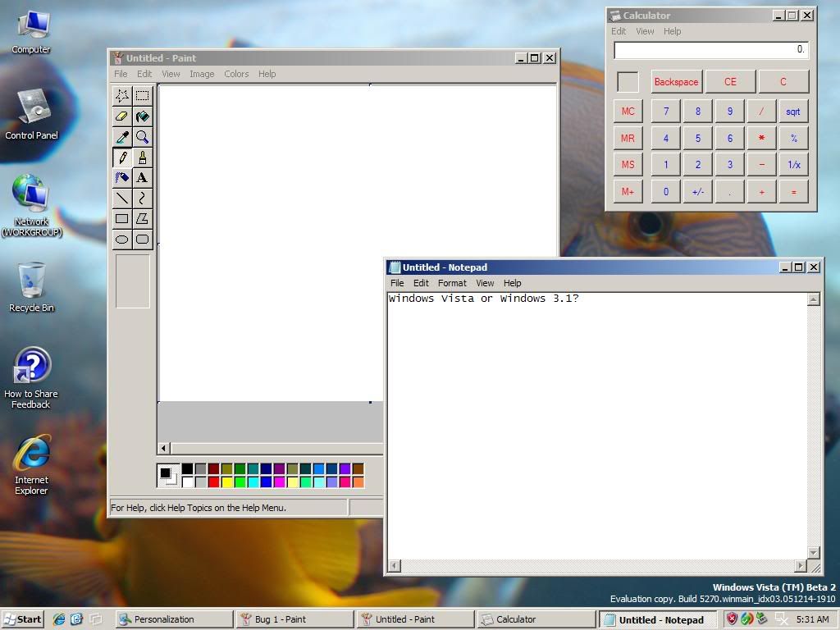Select the Pencil tool in Paint
The height and width of the screenshot is (630, 840).
[122, 157]
